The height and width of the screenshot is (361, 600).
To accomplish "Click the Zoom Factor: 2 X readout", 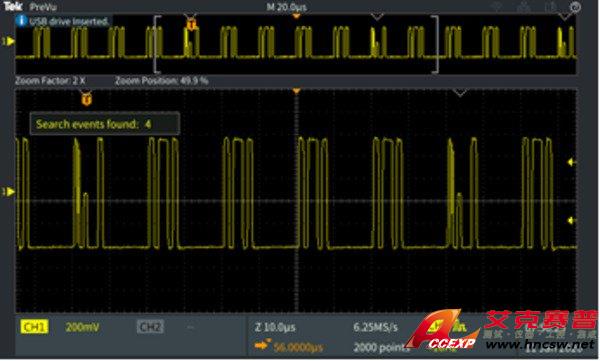I will tap(50, 81).
